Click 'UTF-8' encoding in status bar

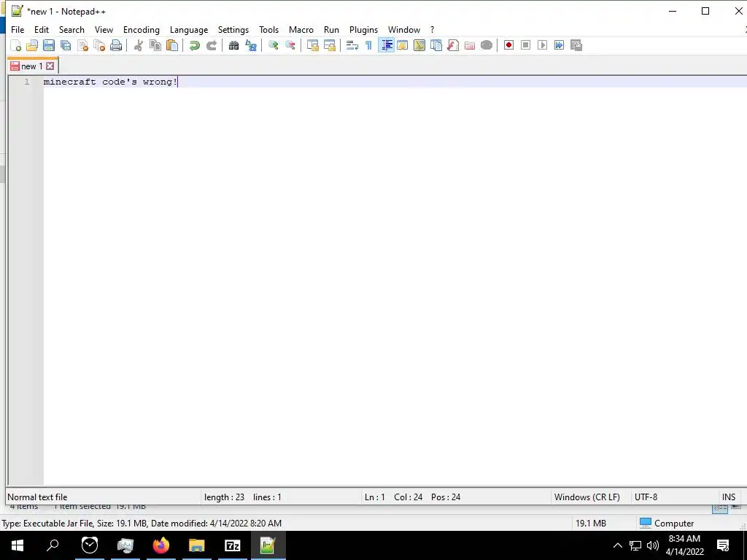[646, 497]
